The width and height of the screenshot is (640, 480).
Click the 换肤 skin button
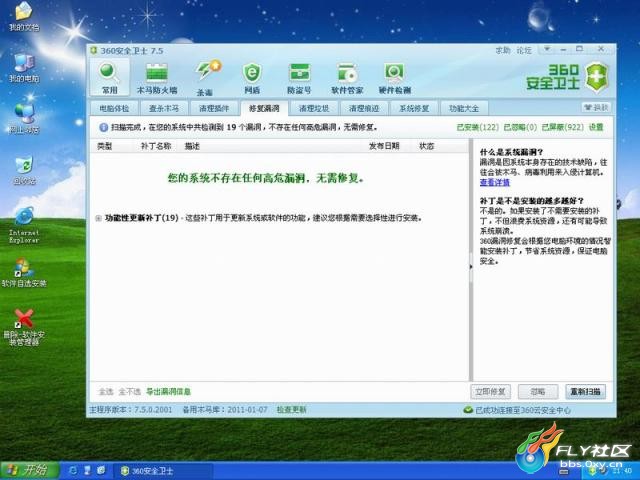(596, 108)
